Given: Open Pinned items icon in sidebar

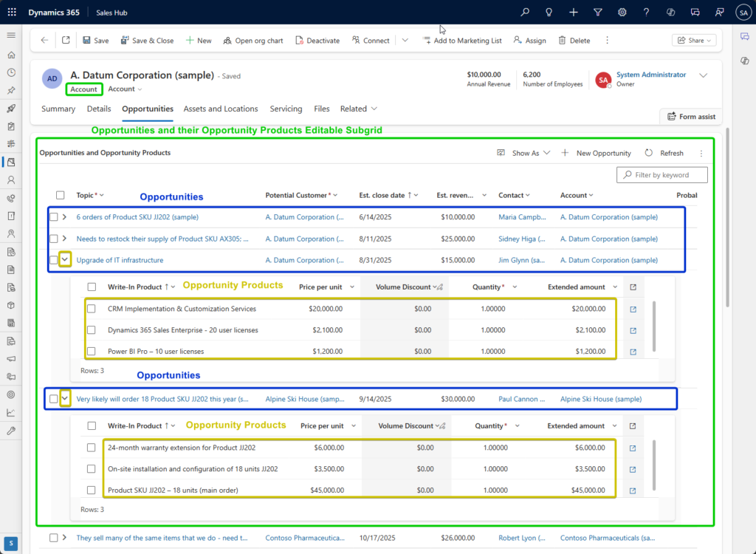Looking at the screenshot, I should 11,90.
